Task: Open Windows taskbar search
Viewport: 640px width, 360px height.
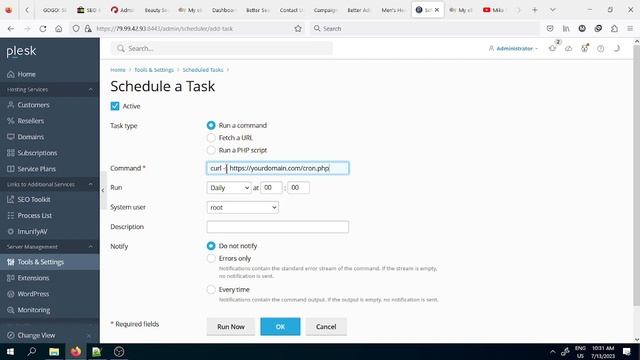Action: pos(32,351)
